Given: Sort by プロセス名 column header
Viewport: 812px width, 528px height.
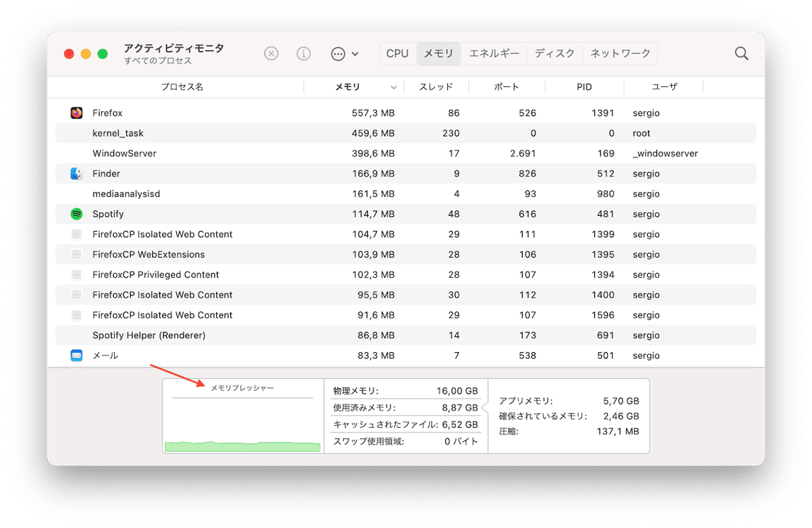Looking at the screenshot, I should pyautogui.click(x=182, y=87).
